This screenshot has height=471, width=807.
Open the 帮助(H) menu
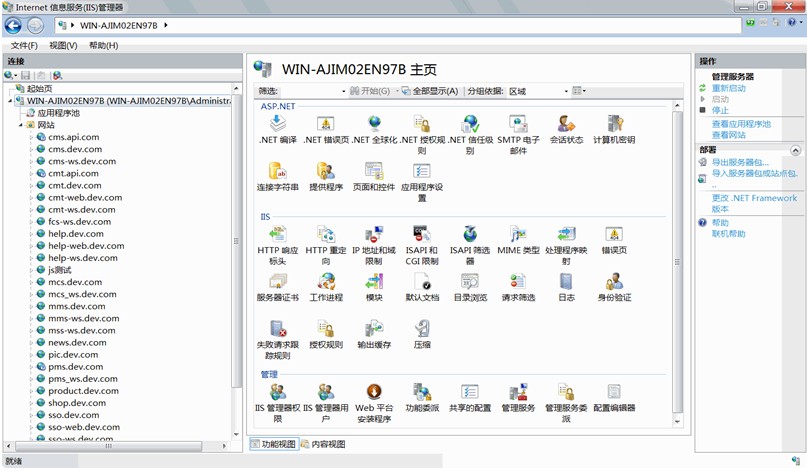coord(103,45)
